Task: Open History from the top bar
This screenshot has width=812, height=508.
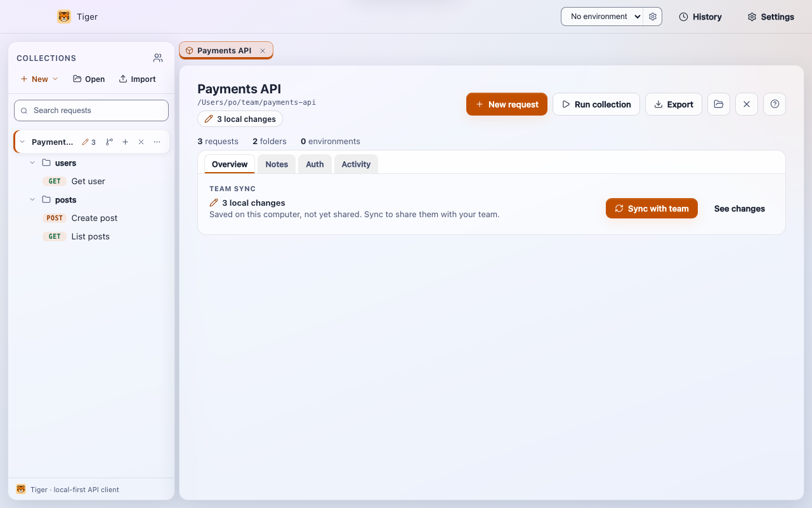Action: (x=700, y=17)
